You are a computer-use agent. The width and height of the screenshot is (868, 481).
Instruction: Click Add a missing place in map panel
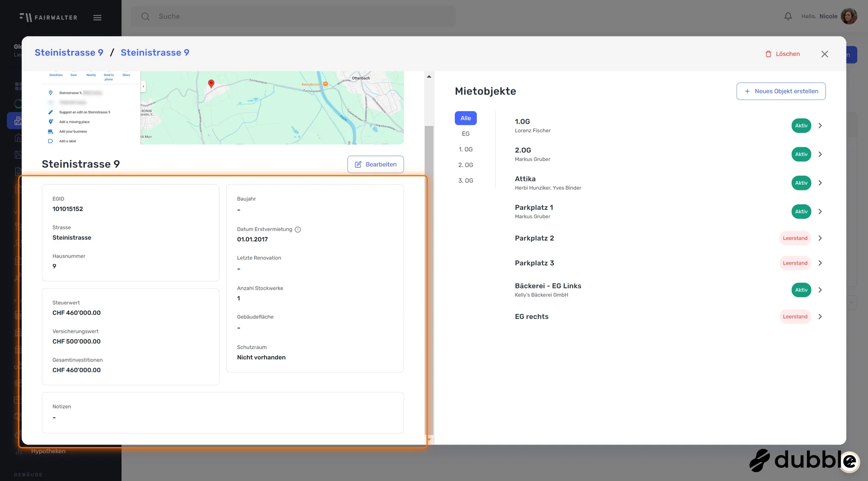click(74, 122)
